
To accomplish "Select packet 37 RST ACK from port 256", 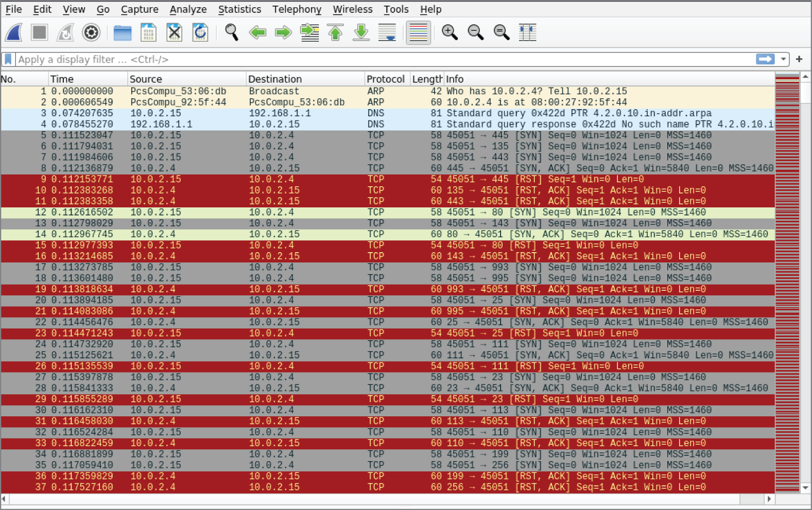I will (x=387, y=487).
